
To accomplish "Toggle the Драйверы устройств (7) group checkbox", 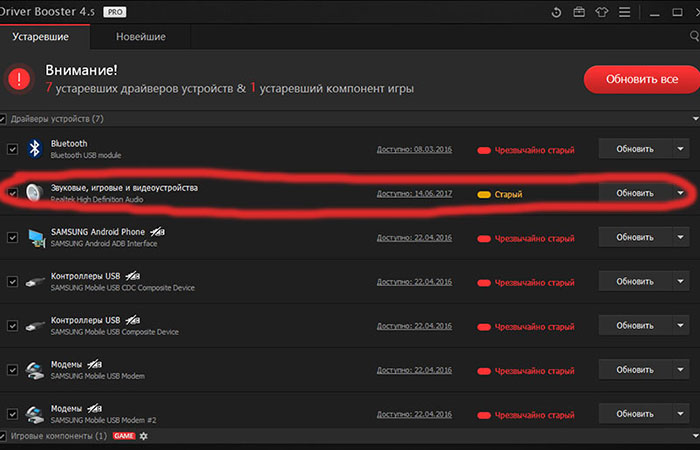I will (x=2, y=119).
